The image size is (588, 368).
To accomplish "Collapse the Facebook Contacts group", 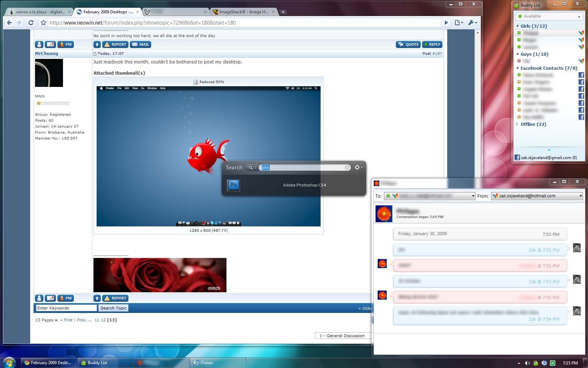I will click(x=518, y=68).
